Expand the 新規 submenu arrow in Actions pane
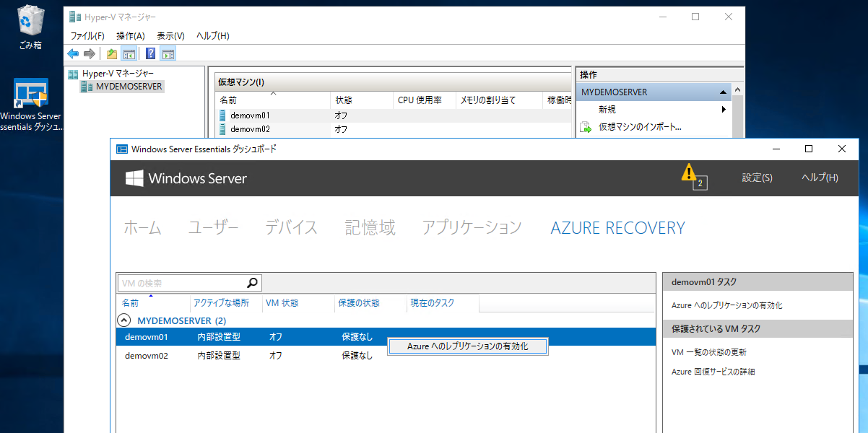 click(724, 110)
